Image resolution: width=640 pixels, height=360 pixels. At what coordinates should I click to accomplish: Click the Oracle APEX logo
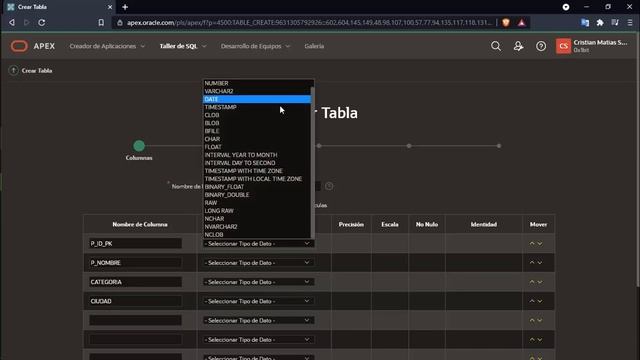[32, 46]
